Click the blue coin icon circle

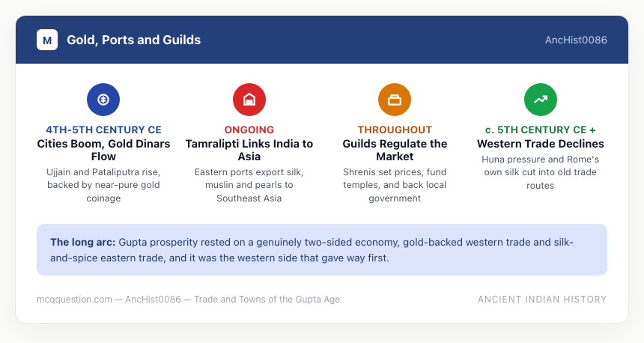[x=103, y=100]
